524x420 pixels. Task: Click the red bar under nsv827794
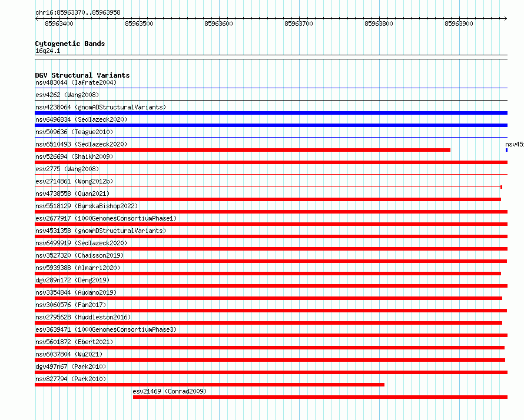pos(210,385)
